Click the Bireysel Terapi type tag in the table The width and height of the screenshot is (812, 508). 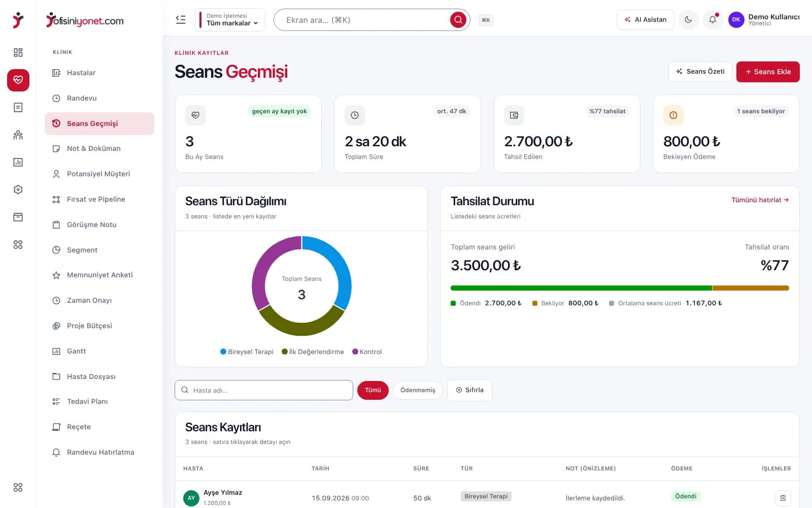click(486, 496)
